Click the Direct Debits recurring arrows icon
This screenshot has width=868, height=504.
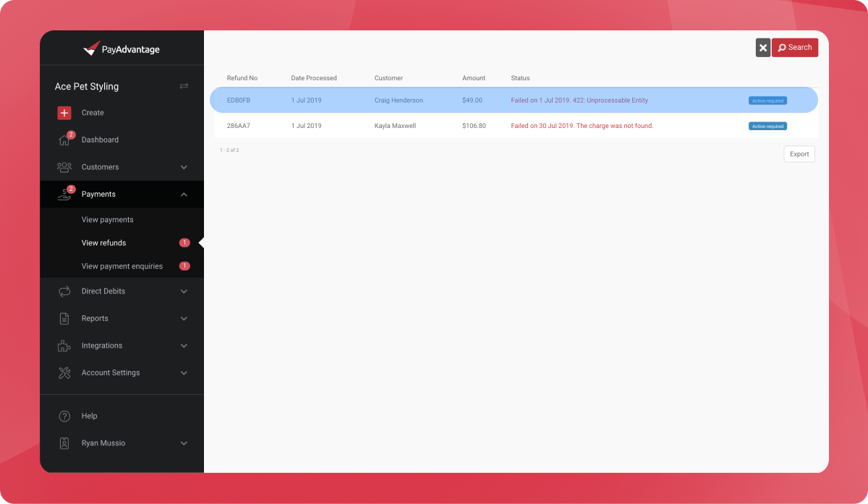(x=64, y=291)
